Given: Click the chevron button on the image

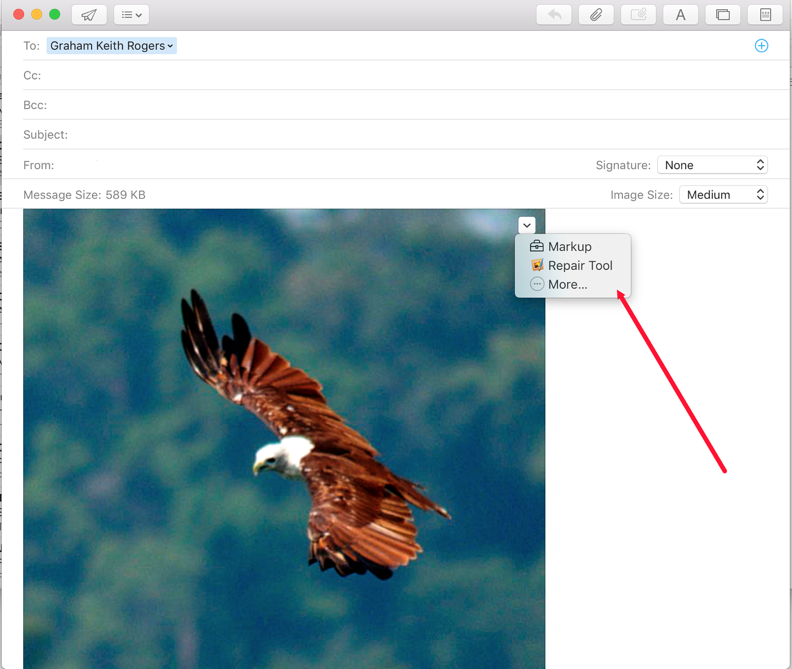Looking at the screenshot, I should point(527,225).
